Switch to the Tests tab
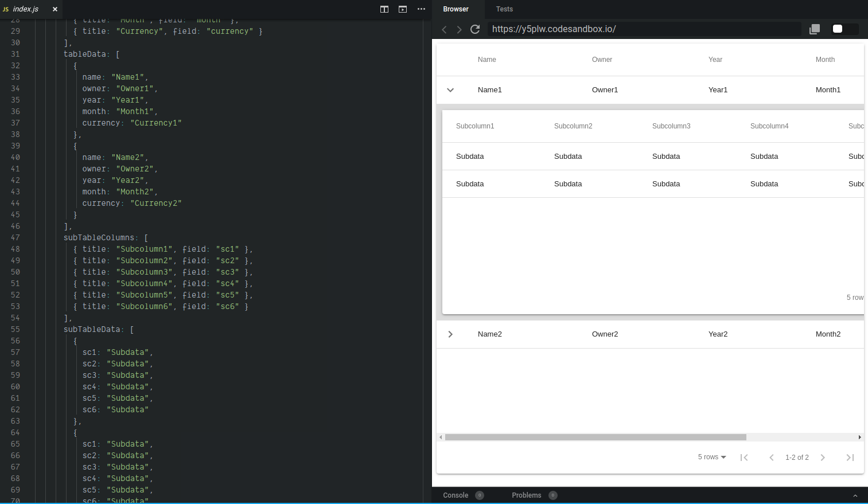Screen dimensions: 868x504 click(x=504, y=9)
